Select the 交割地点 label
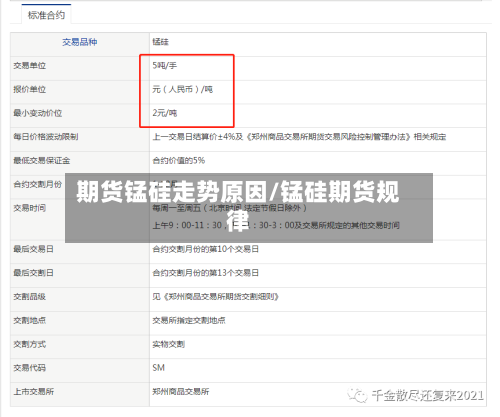This screenshot has height=417, width=500. pyautogui.click(x=30, y=320)
